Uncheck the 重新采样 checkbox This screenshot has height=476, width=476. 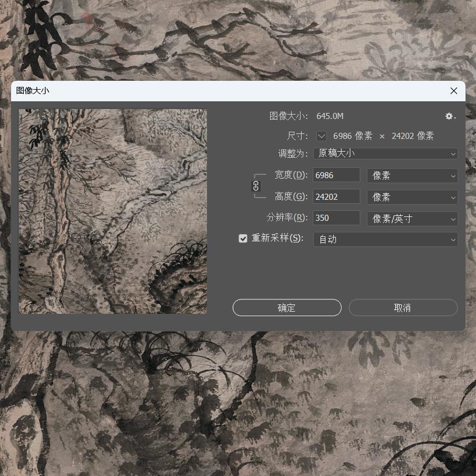pyautogui.click(x=243, y=239)
